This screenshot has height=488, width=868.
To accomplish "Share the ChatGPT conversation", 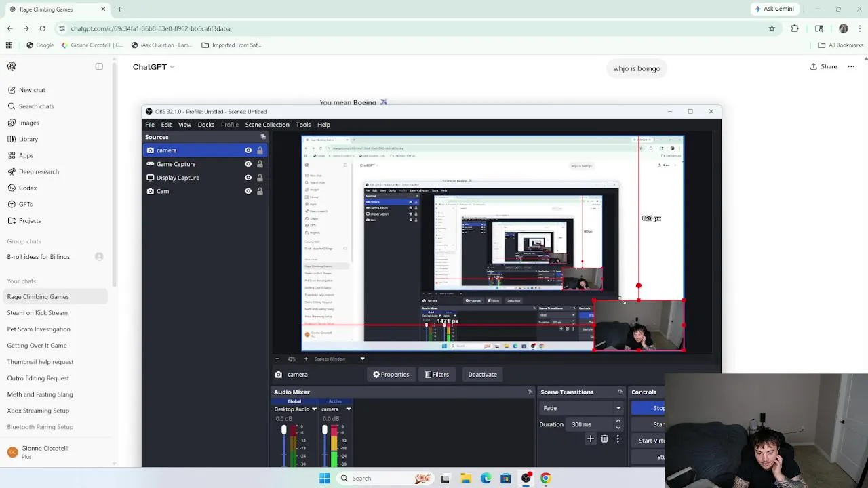I will (823, 66).
